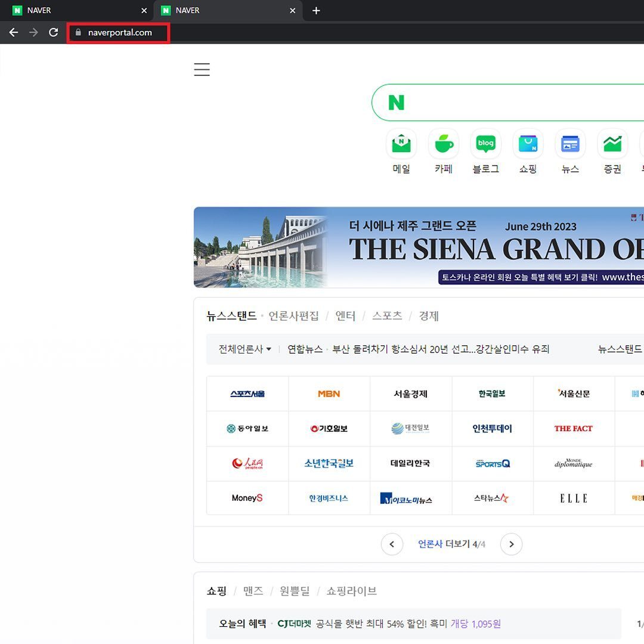The image size is (644, 644).
Task: Open headline about 부산 돌려차기 항소심
Action: click(440, 349)
